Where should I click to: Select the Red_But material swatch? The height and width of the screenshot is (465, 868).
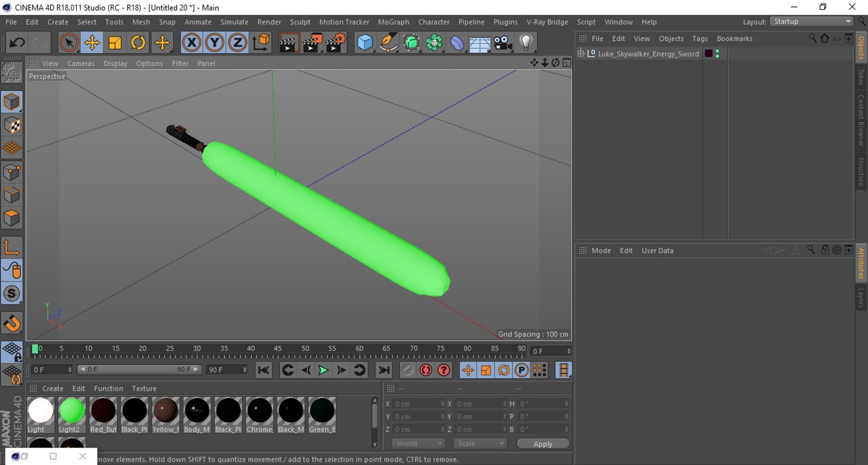[103, 415]
